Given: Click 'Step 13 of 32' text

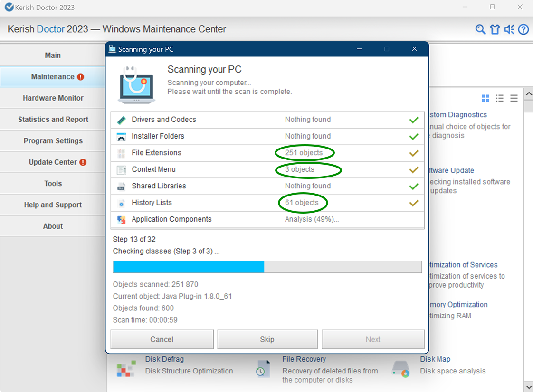Looking at the screenshot, I should 134,240.
